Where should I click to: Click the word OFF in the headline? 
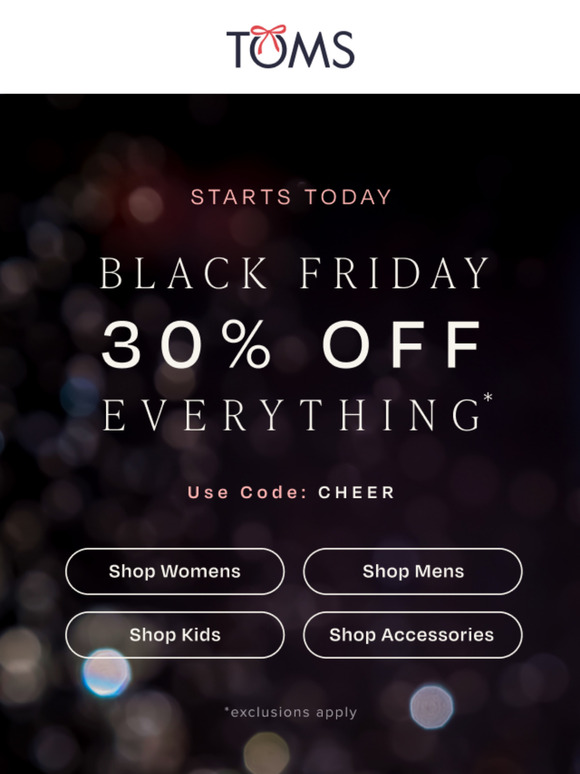401,344
